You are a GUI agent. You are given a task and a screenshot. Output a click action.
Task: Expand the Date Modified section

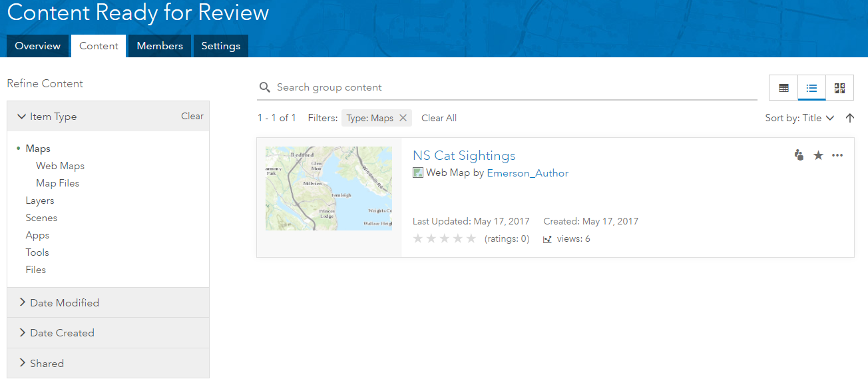pyautogui.click(x=64, y=303)
